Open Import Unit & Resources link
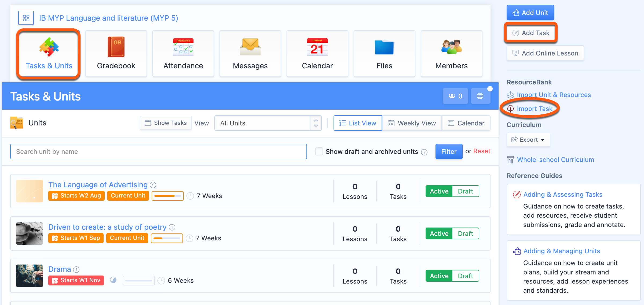This screenshot has width=644, height=305. (x=554, y=95)
